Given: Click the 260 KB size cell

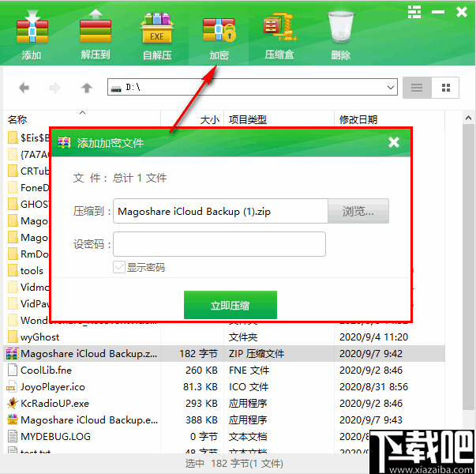Looking at the screenshot, I should tap(201, 370).
